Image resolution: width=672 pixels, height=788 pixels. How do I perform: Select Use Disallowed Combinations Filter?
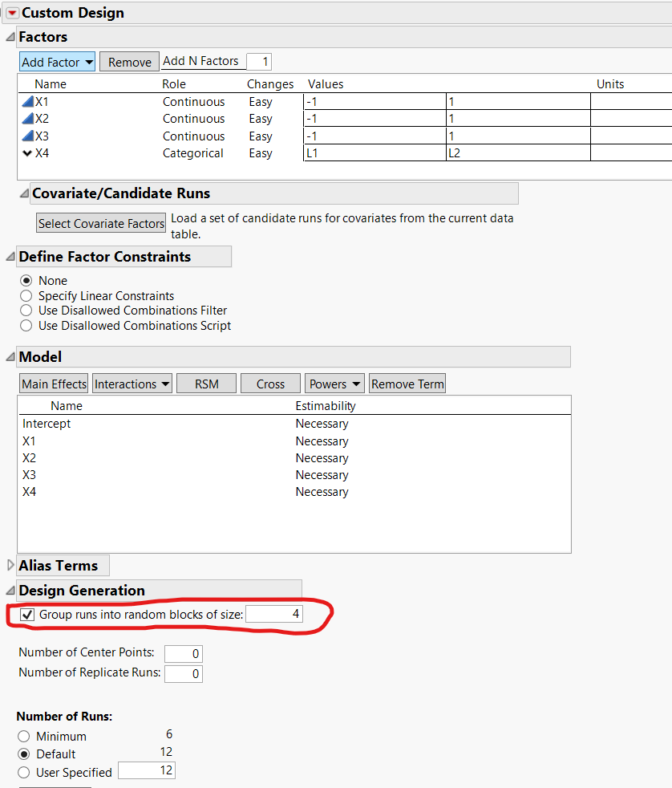pyautogui.click(x=26, y=311)
